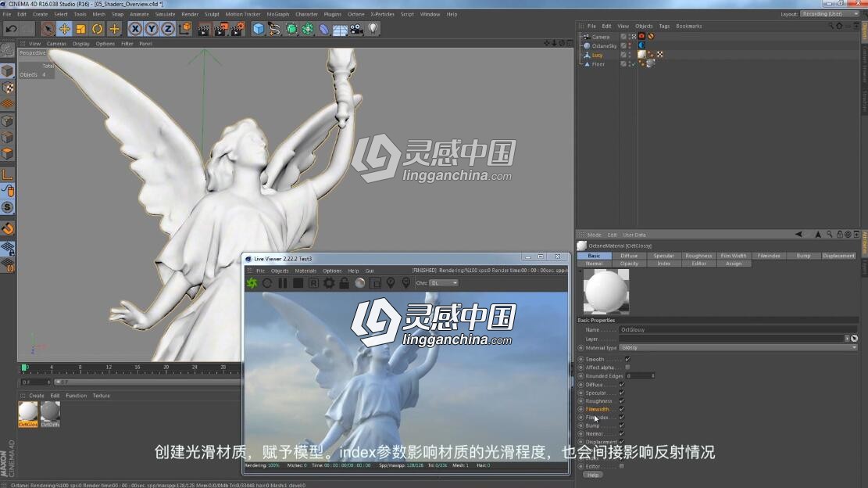This screenshot has width=868, height=488.
Task: Open the Material Type dropdown
Action: tap(738, 348)
